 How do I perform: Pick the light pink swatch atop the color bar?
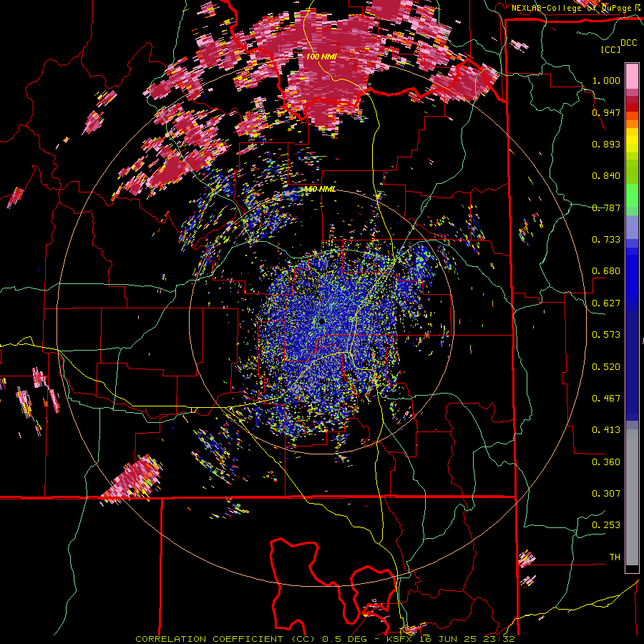click(632, 76)
